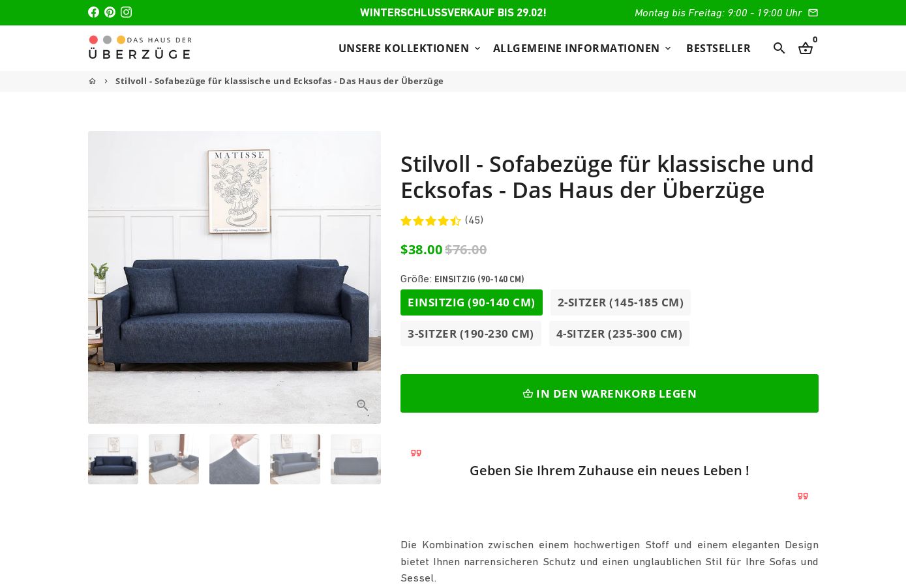
Task: Choose the 4-Sitzer (235-300 cm) option
Action: (619, 334)
